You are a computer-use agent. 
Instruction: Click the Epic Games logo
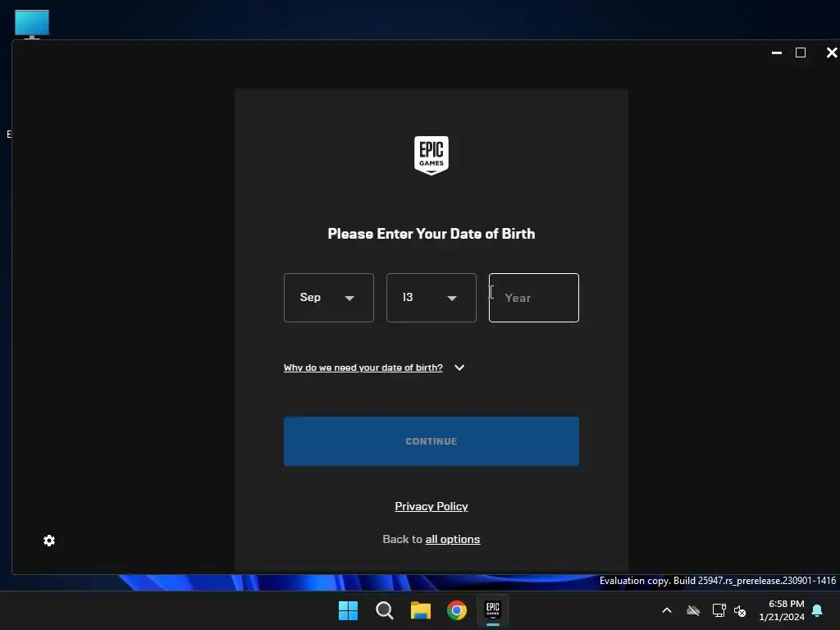(x=431, y=155)
